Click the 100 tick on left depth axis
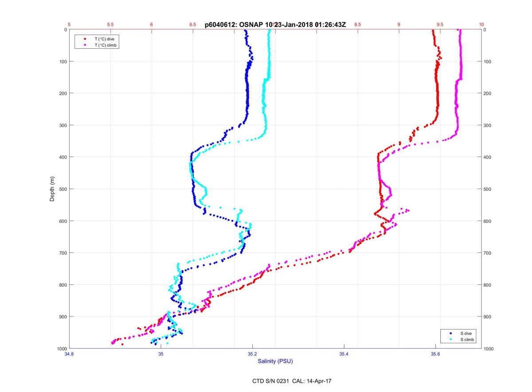The height and width of the screenshot is (392, 532). point(63,62)
